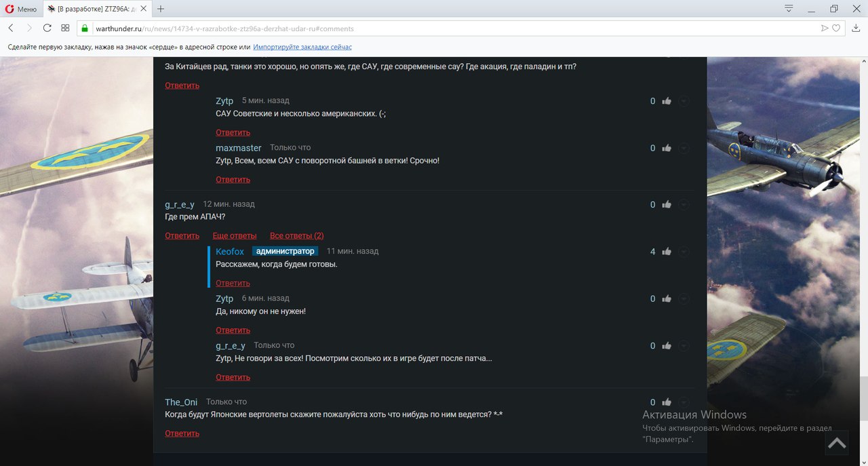Open g_r_e_y profile on 'Не говори за всех'

click(x=231, y=346)
